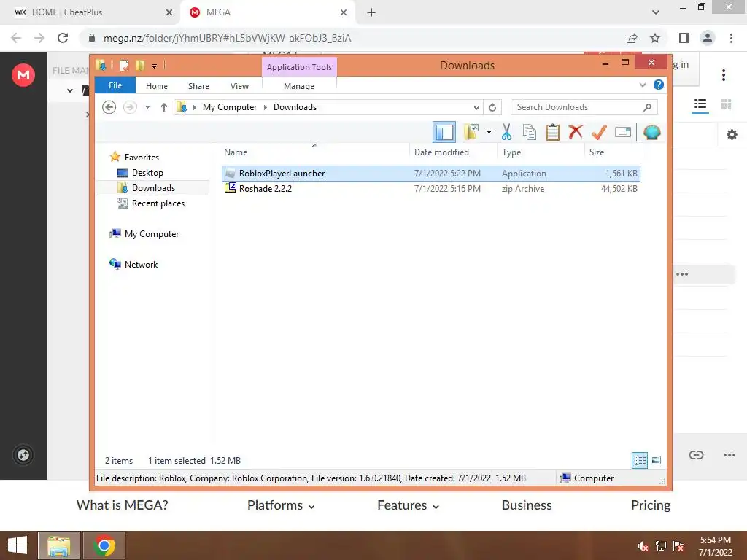The width and height of the screenshot is (747, 560).
Task: Open the new folder icon's dropdown arrow
Action: point(489,132)
